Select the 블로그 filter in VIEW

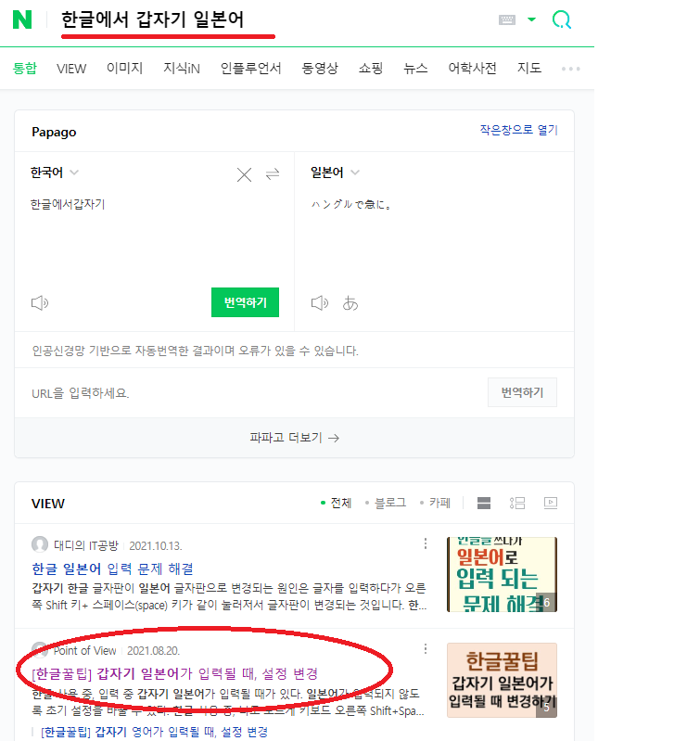[386, 503]
